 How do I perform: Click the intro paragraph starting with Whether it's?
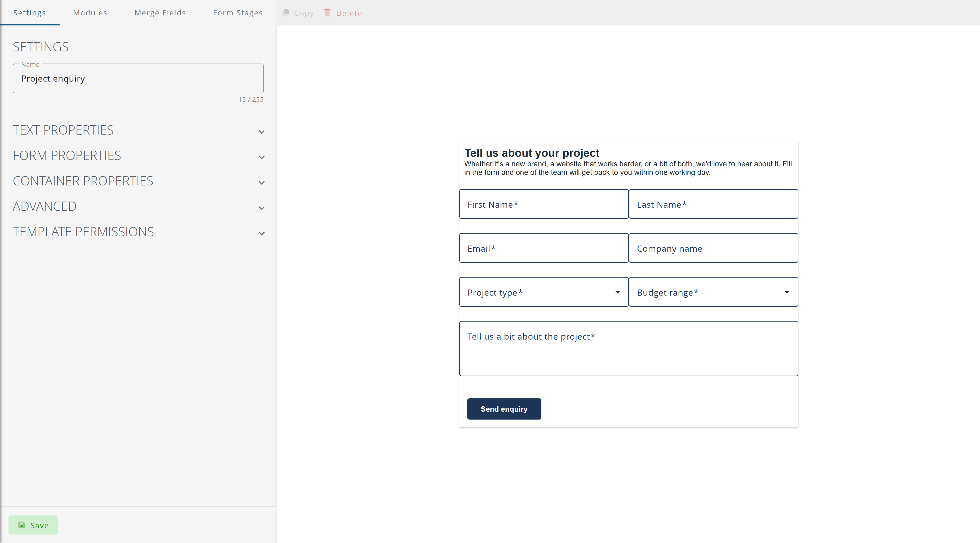pos(628,168)
